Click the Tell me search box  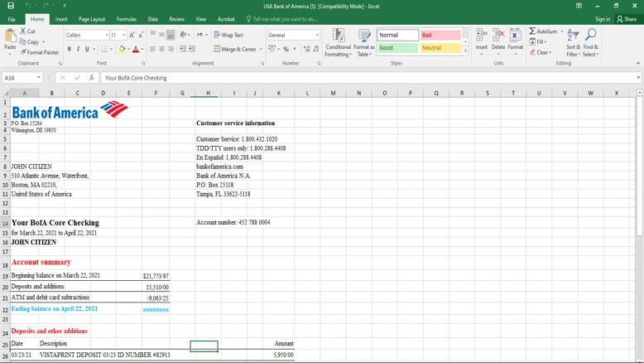281,19
